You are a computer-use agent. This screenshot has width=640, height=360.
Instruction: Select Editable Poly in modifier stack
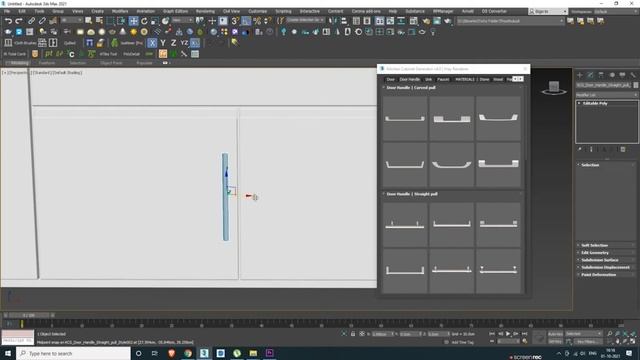(x=595, y=104)
